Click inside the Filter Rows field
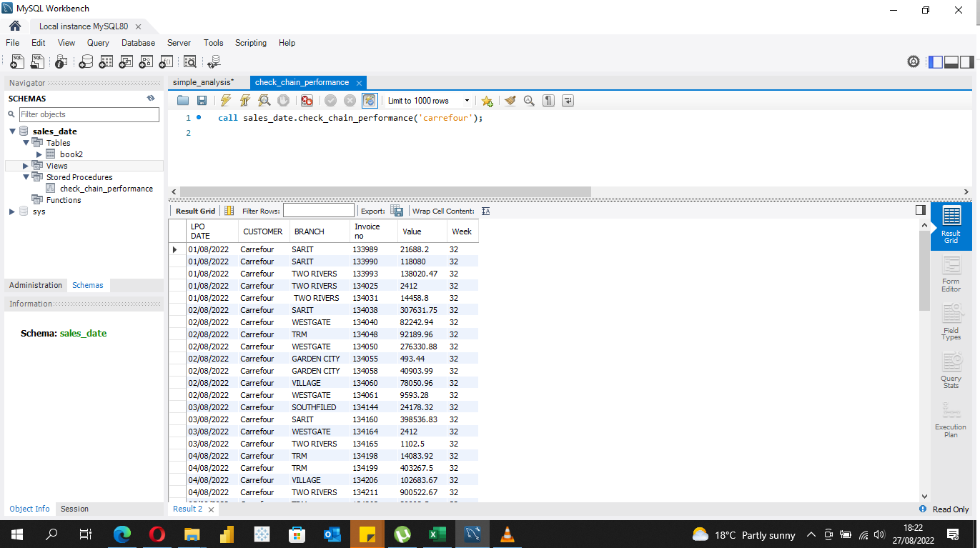 [318, 209]
